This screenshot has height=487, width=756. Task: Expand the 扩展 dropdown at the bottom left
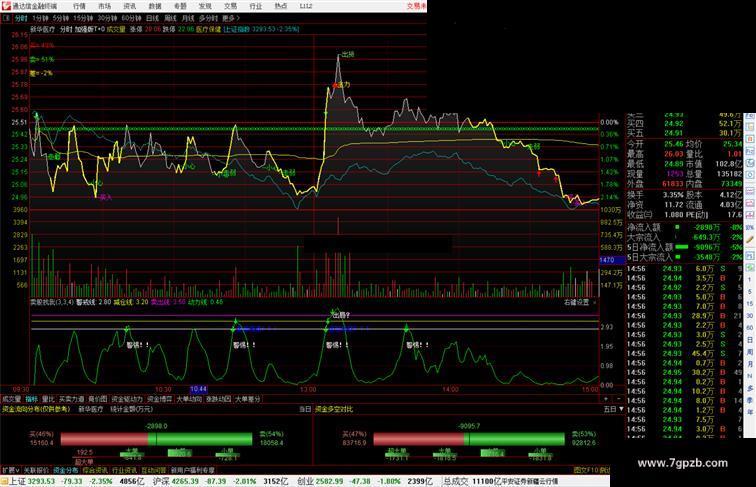point(10,470)
